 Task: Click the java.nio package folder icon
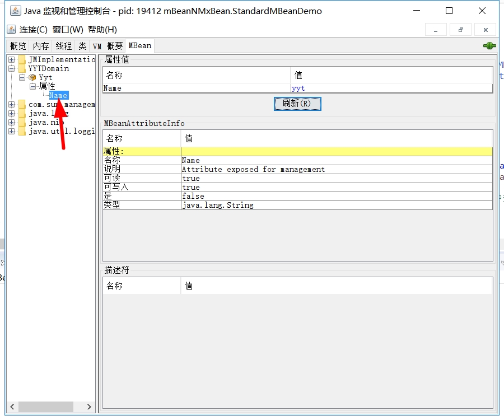click(x=21, y=122)
